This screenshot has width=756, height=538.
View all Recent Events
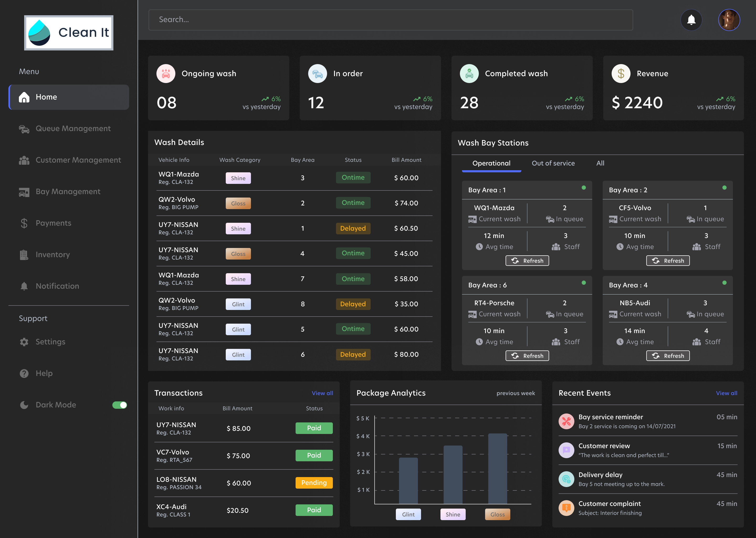click(727, 393)
